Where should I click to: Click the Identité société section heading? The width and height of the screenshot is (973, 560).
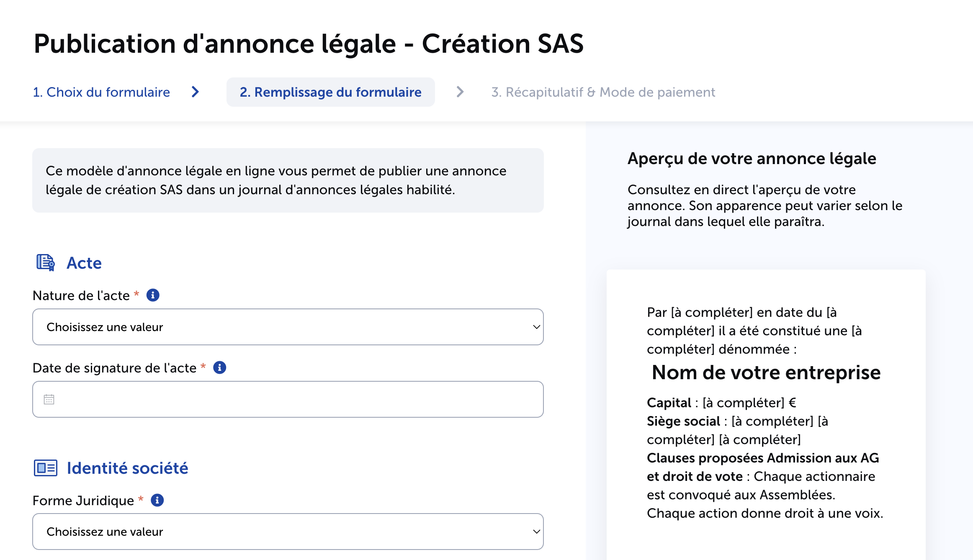pos(127,468)
